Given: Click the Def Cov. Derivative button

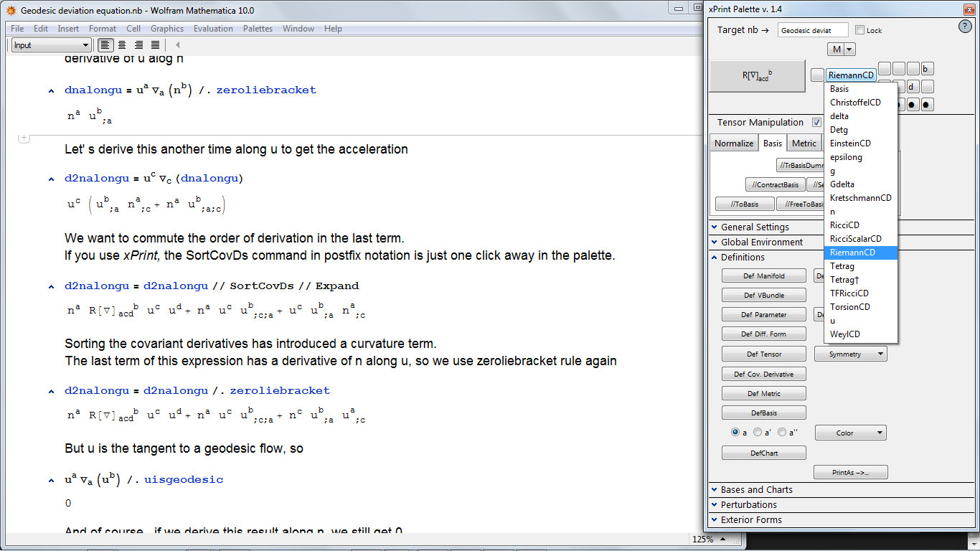Looking at the screenshot, I should point(764,374).
